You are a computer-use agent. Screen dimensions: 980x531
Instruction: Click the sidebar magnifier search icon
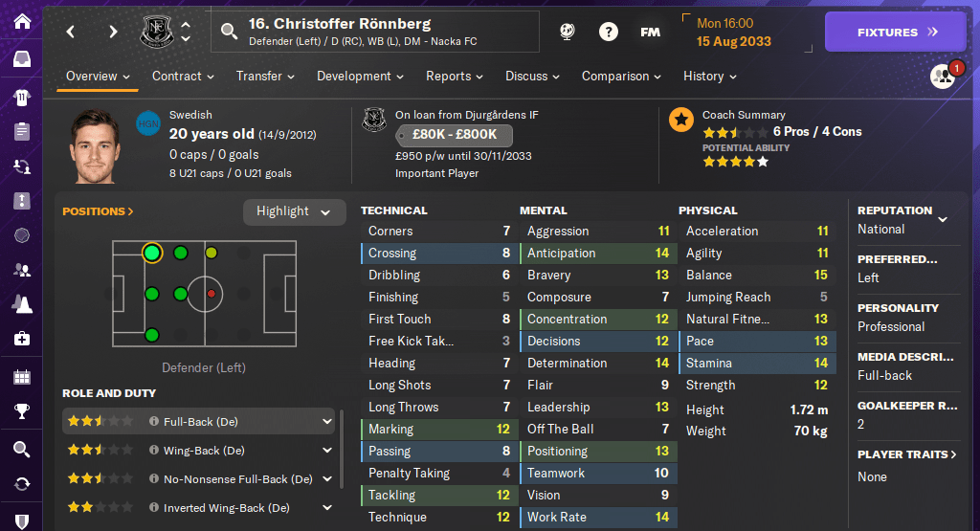click(21, 449)
